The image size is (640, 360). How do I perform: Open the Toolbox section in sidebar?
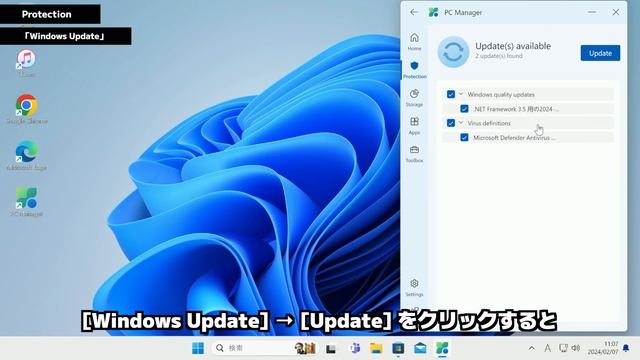pyautogui.click(x=414, y=154)
